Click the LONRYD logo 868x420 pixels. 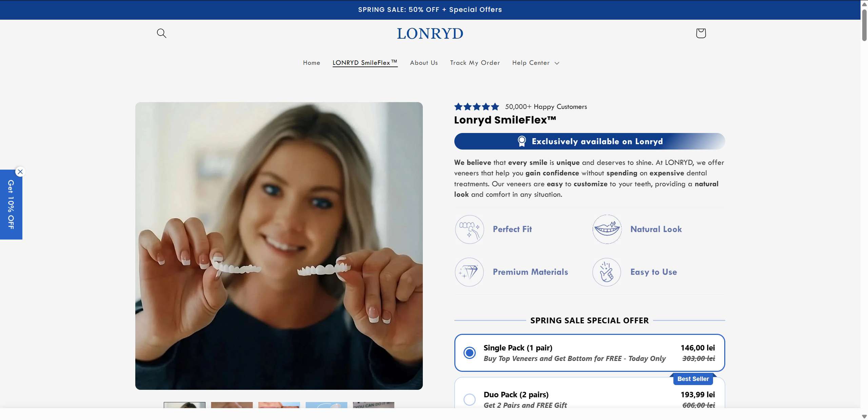click(430, 34)
